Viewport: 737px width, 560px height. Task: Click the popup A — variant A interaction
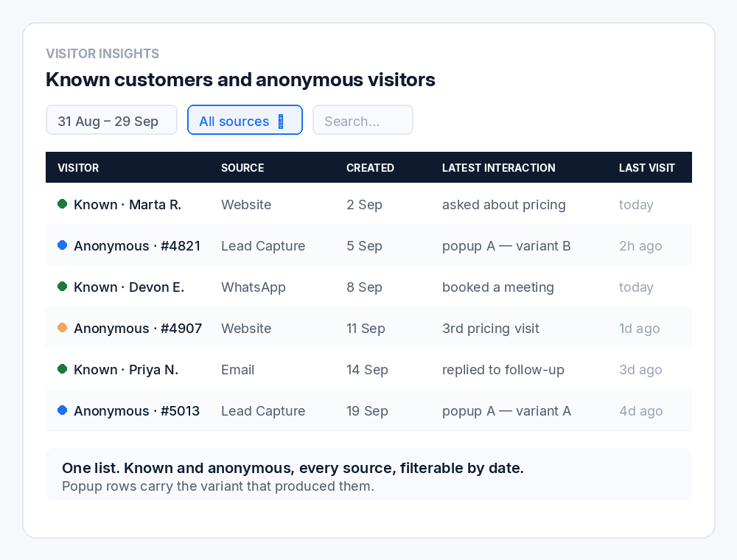point(507,412)
